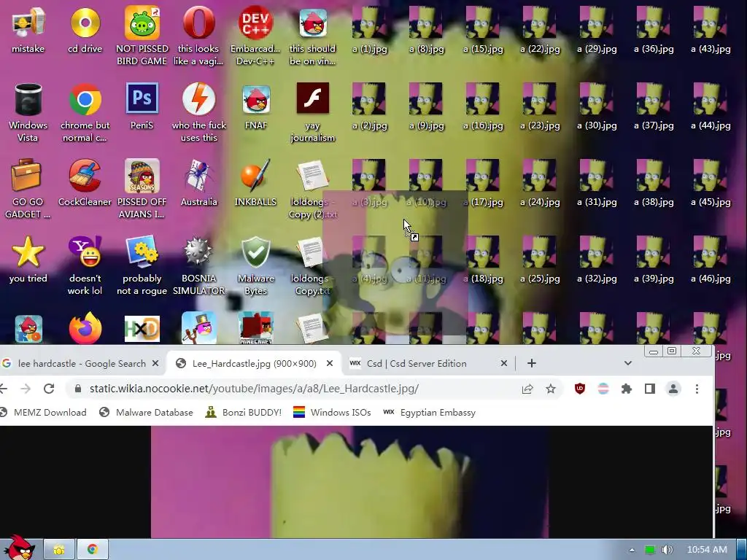Click the Chrome taskbar button
The image size is (747, 560).
[x=93, y=550]
